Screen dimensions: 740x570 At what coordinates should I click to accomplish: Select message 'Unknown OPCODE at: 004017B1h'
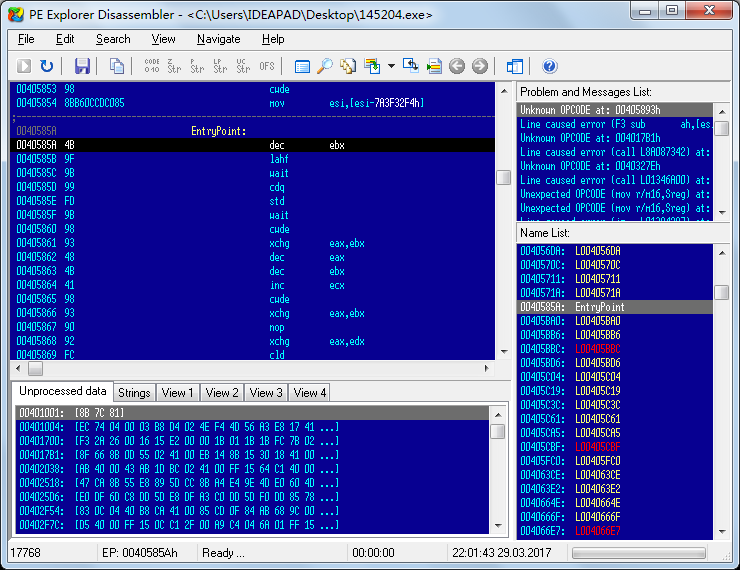pos(615,138)
